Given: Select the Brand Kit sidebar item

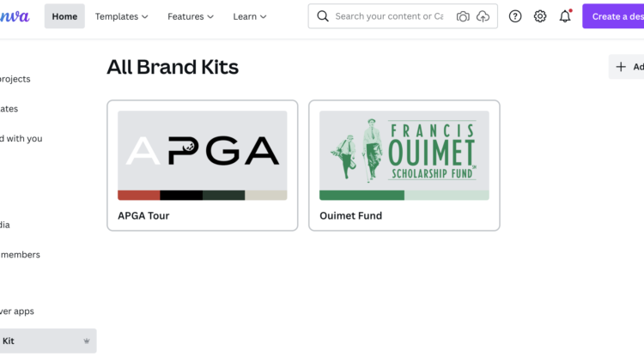Looking at the screenshot, I should coord(48,341).
